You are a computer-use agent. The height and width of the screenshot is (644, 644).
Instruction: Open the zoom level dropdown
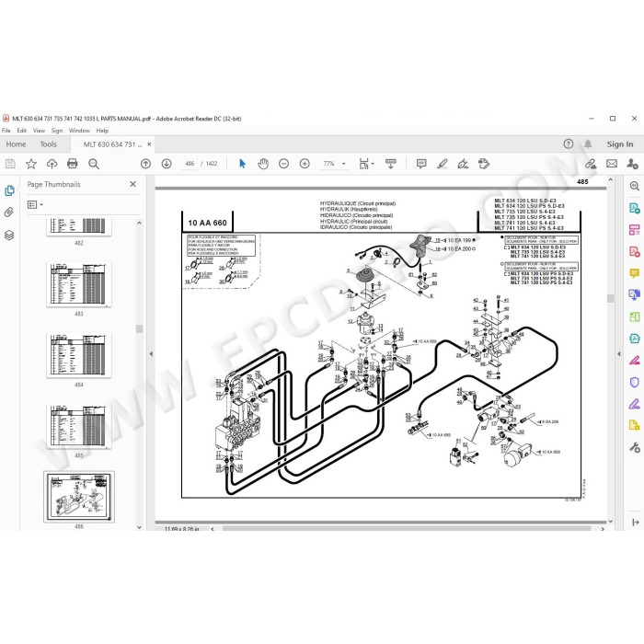pyautogui.click(x=344, y=164)
